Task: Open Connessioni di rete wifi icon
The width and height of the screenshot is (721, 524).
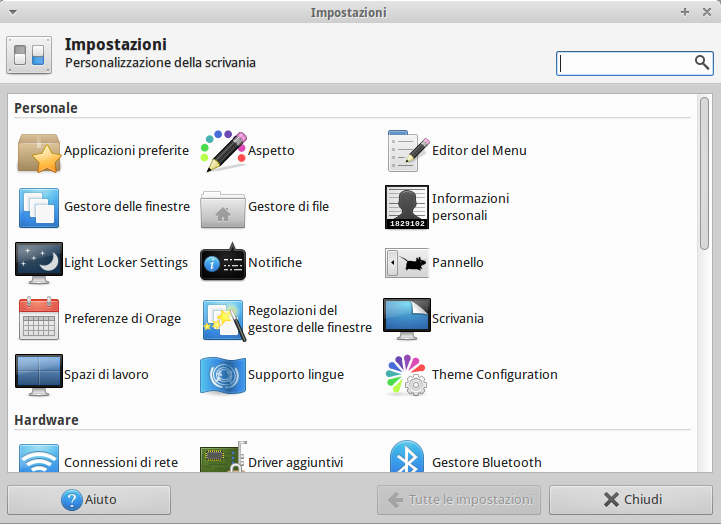Action: [39, 458]
